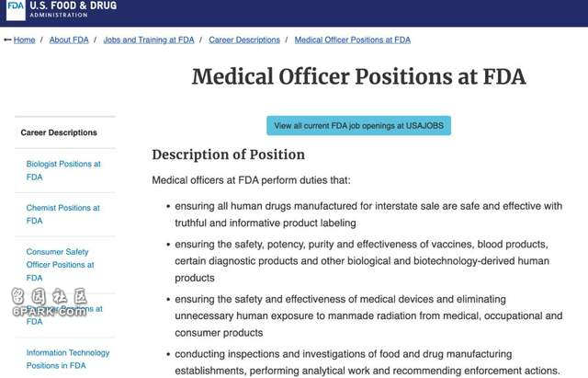Navigate to Career Descriptions breadcrumb

click(244, 40)
